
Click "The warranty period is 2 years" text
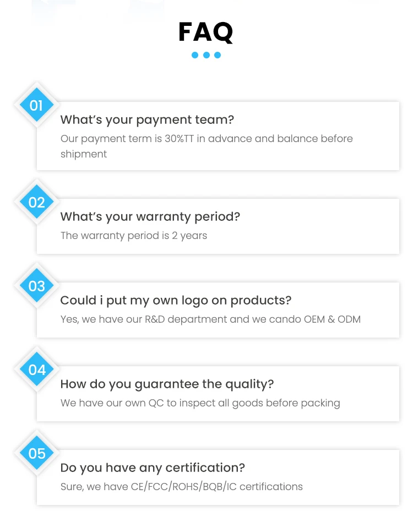(x=134, y=236)
